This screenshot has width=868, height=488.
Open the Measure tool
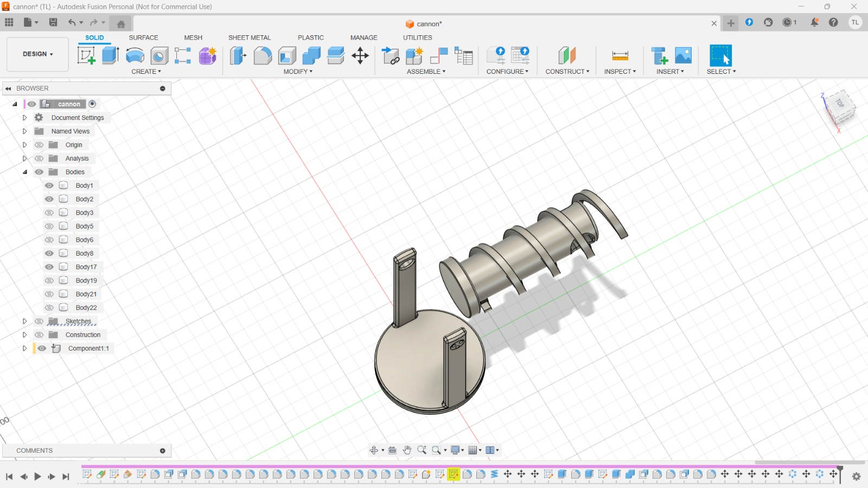click(620, 55)
